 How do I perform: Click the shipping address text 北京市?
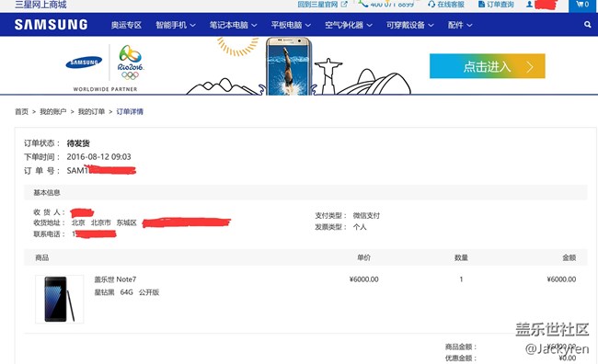[100, 222]
